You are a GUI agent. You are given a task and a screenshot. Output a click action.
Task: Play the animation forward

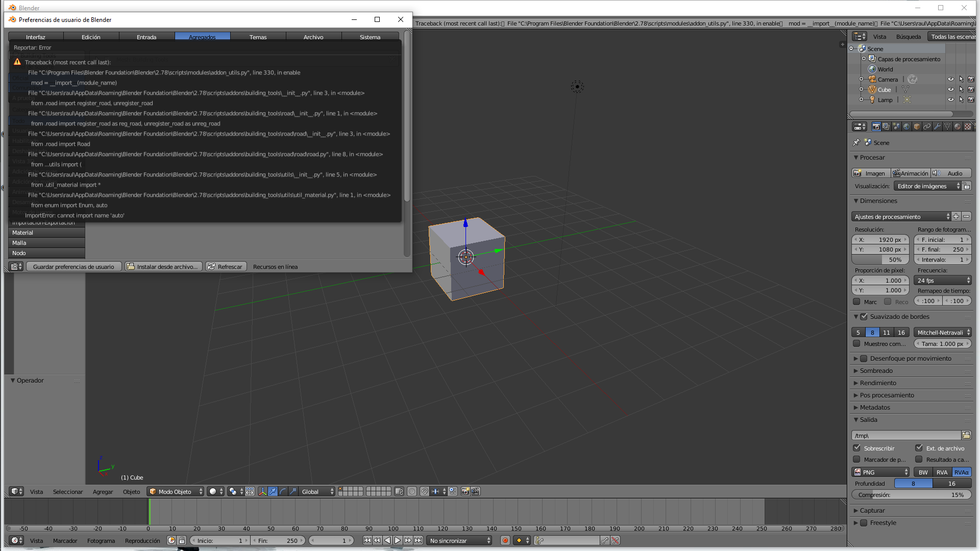click(x=397, y=540)
